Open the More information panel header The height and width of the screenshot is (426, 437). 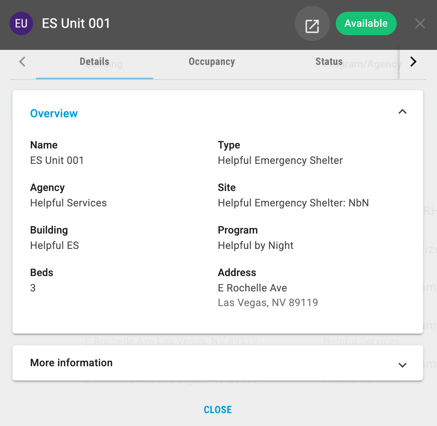tap(218, 363)
